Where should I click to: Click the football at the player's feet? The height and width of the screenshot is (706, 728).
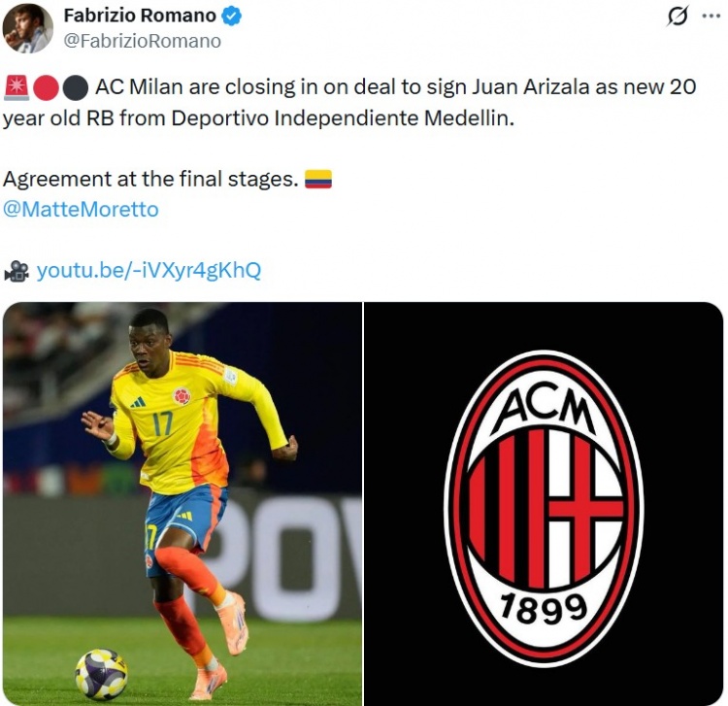point(101,674)
